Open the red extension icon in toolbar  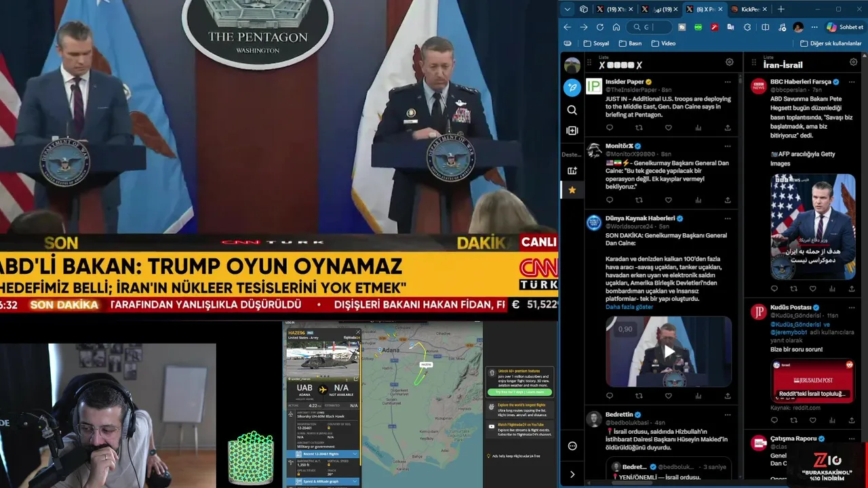point(714,27)
